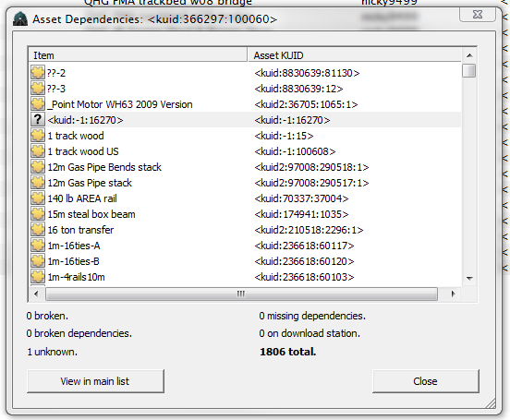Click the icon beside 12m Gas Pipe Bends stack

coord(37,167)
